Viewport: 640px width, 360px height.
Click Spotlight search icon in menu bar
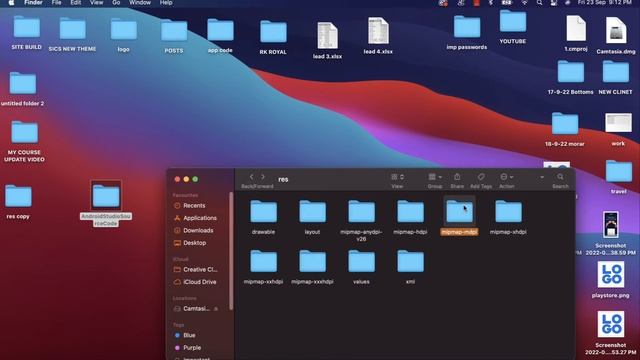click(539, 2)
